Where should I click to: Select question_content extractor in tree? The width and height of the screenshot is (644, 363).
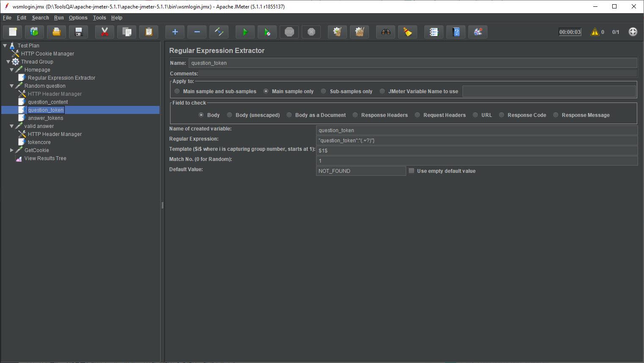[48, 102]
